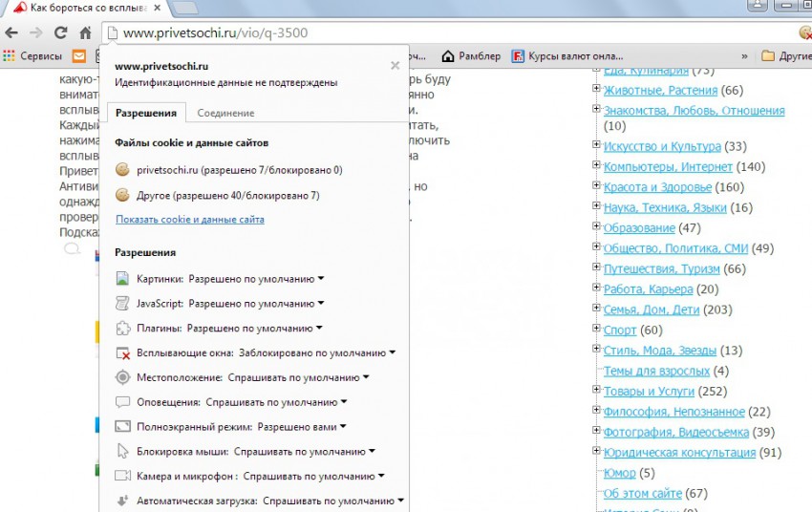
Task: Select the Разрешения tab
Action: (146, 113)
